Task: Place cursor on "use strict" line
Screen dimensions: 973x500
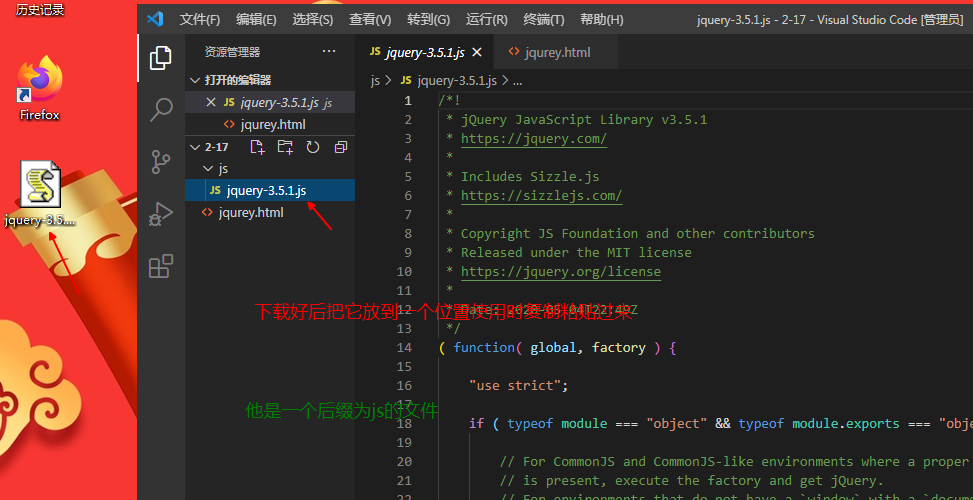Action: [x=519, y=385]
